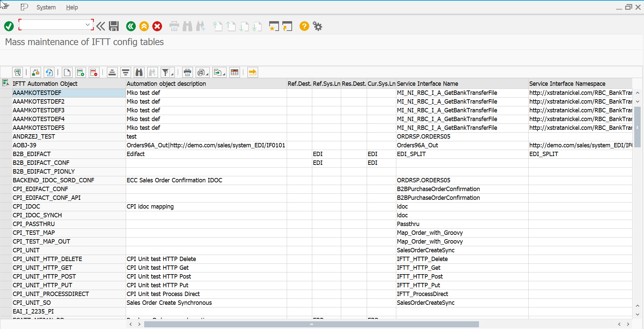This screenshot has height=329, width=644.
Task: Click the horizontal scrollbar under the table
Action: [x=311, y=324]
